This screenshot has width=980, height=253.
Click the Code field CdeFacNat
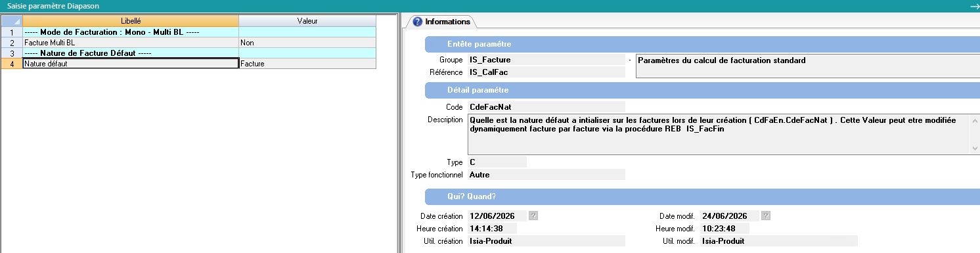tap(546, 106)
